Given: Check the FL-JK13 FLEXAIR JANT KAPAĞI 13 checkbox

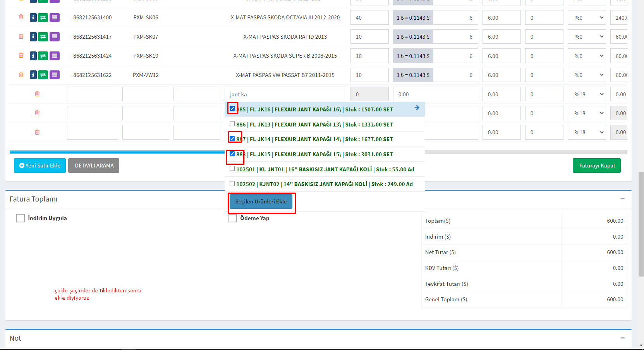Looking at the screenshot, I should (232, 124).
